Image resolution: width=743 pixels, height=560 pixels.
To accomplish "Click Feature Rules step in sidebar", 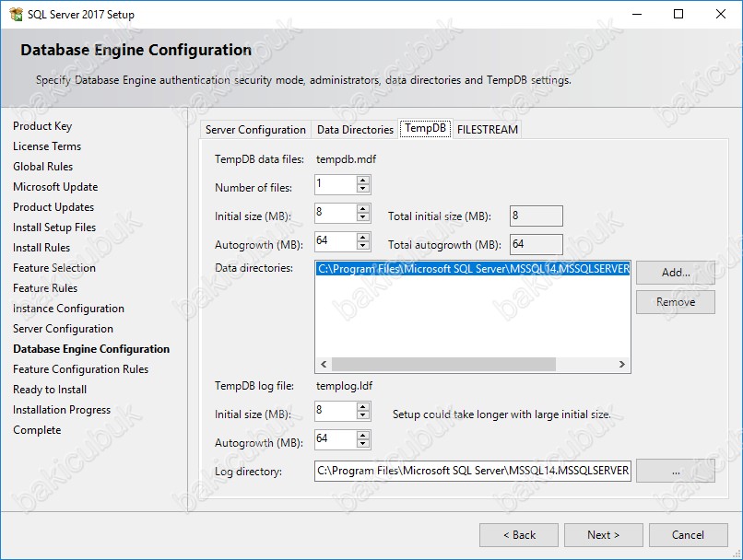I will pyautogui.click(x=45, y=288).
